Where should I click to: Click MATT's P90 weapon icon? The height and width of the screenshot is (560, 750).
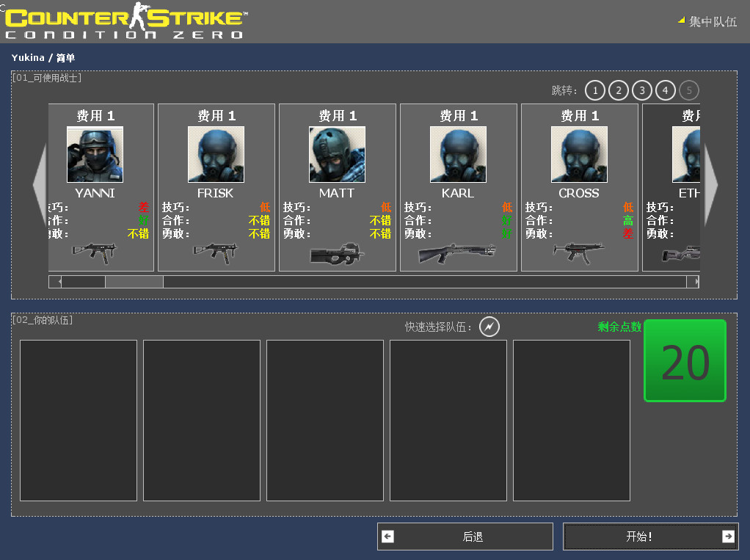pos(337,253)
